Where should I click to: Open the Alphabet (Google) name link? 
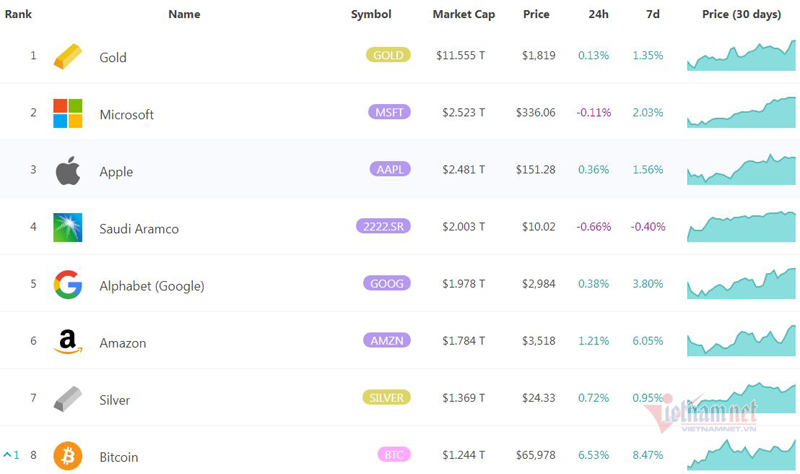pyautogui.click(x=152, y=286)
